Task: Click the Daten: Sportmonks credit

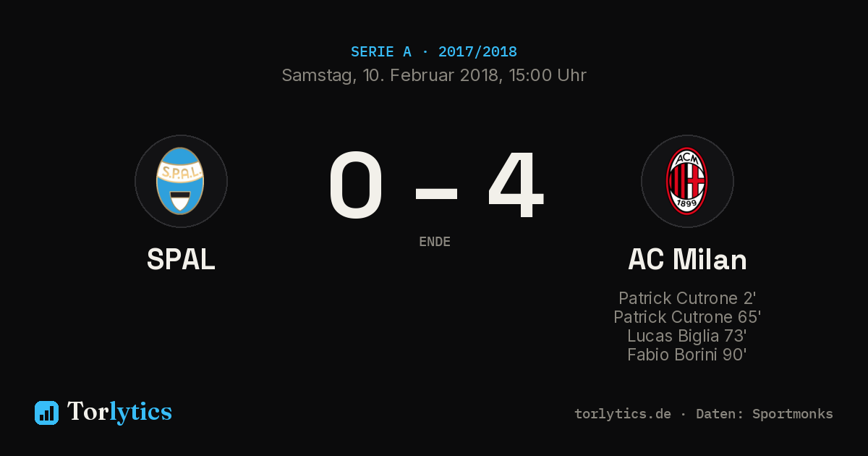Action: (x=765, y=414)
